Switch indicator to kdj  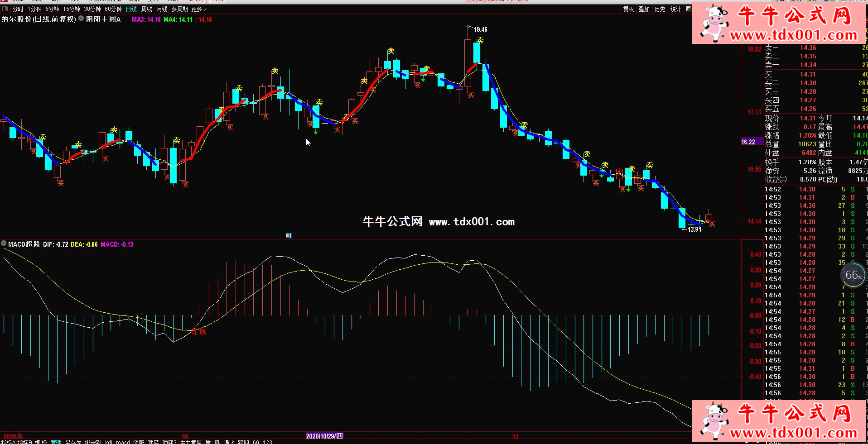(x=109, y=442)
